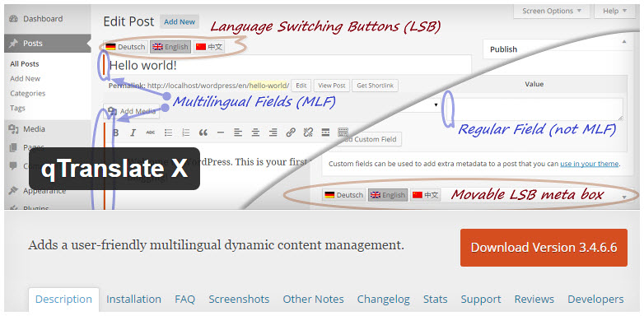Image resolution: width=644 pixels, height=316 pixels.
Task: Click the Get Shortlink button
Action: click(x=375, y=86)
